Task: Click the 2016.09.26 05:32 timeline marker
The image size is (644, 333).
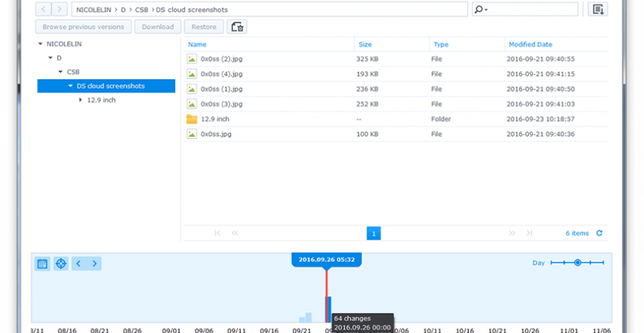Action: pyautogui.click(x=327, y=260)
